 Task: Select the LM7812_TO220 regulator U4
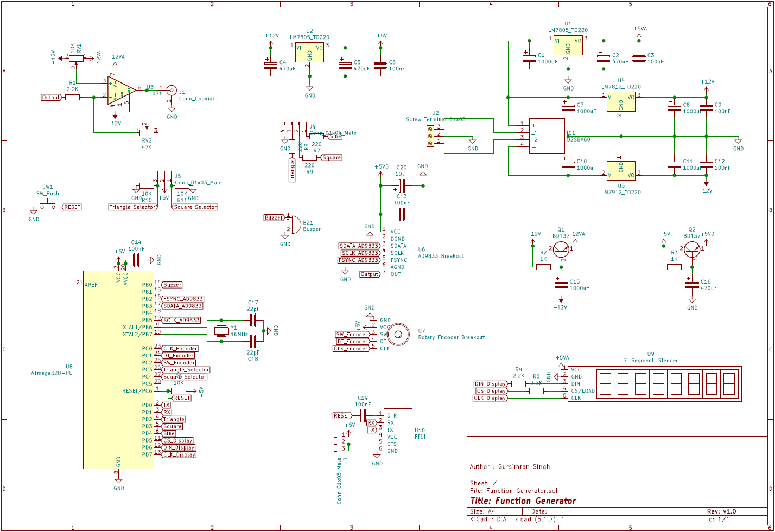pos(621,101)
